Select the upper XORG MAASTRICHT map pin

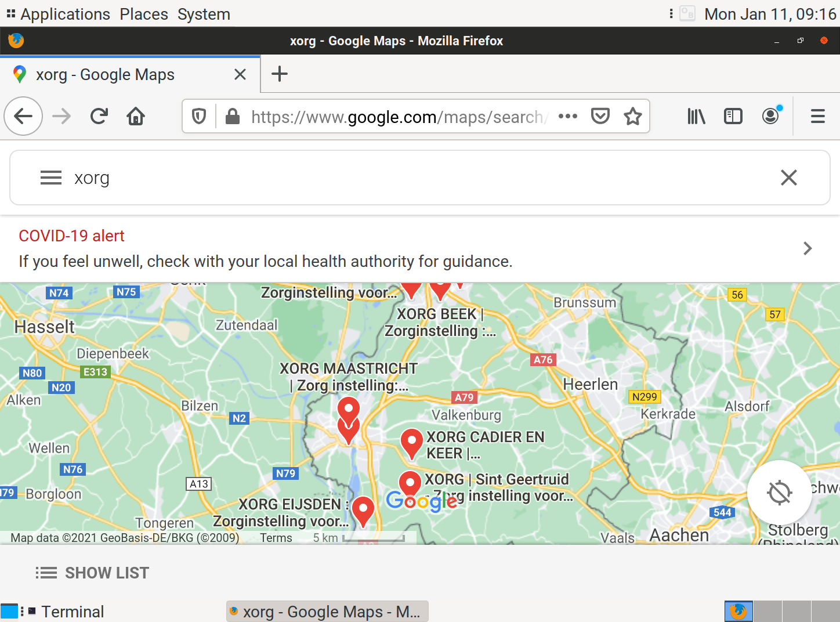click(x=349, y=408)
